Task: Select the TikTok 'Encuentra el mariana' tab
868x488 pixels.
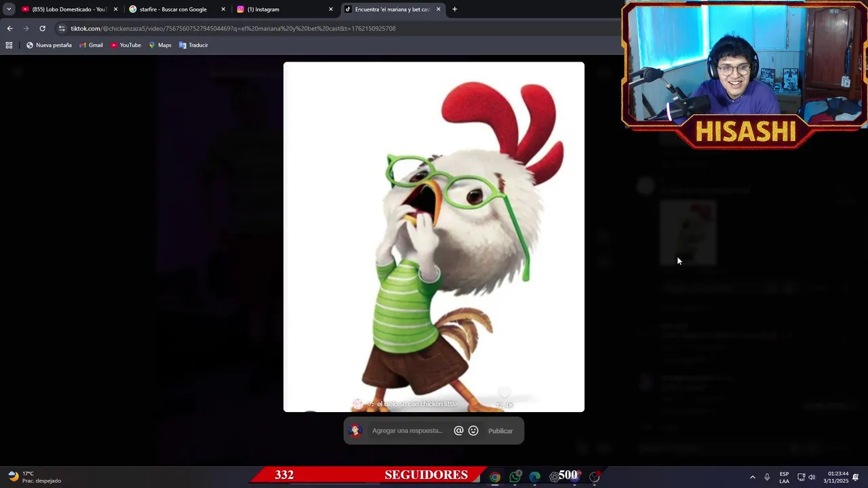Action: (x=392, y=9)
